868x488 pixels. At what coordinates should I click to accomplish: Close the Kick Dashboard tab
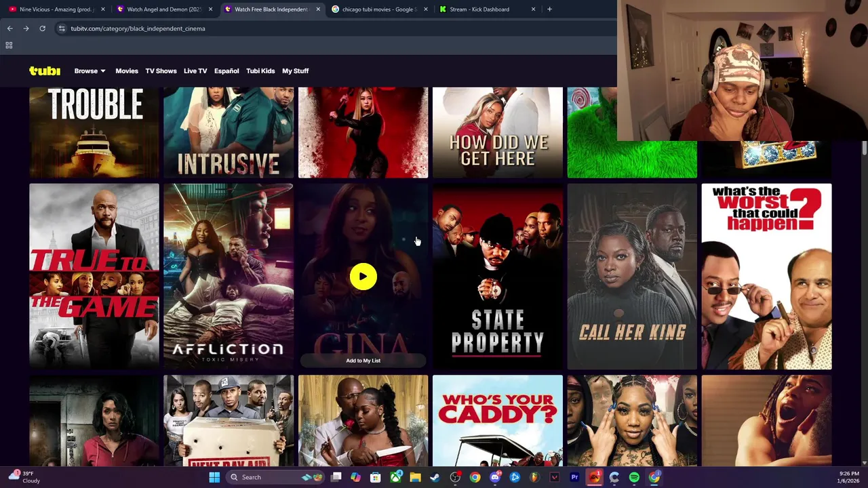(533, 9)
